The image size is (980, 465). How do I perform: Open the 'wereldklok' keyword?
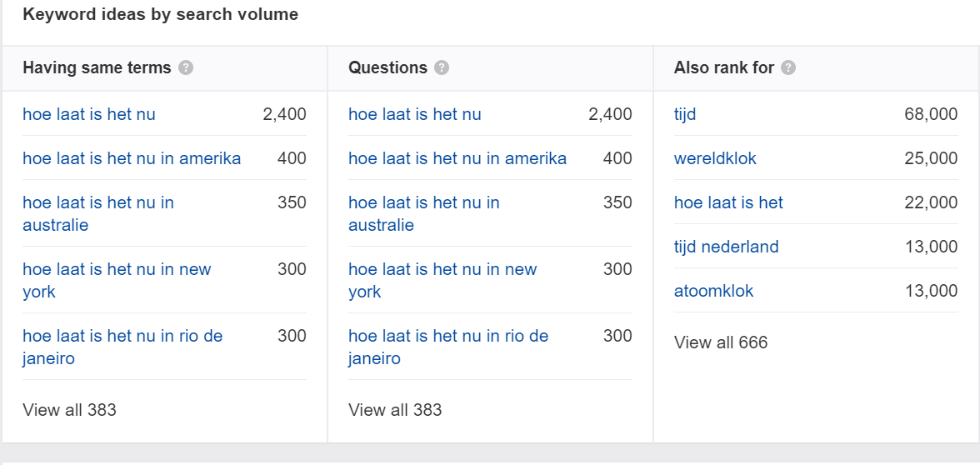click(715, 158)
